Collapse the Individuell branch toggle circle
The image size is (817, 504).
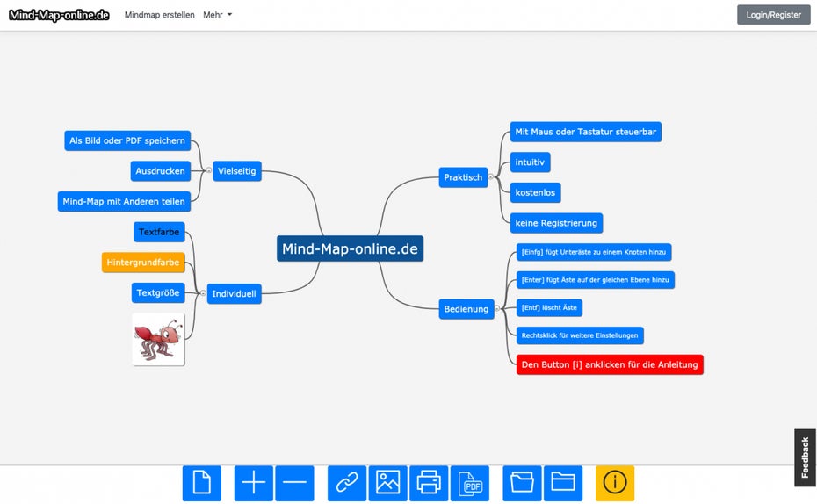tap(203, 293)
